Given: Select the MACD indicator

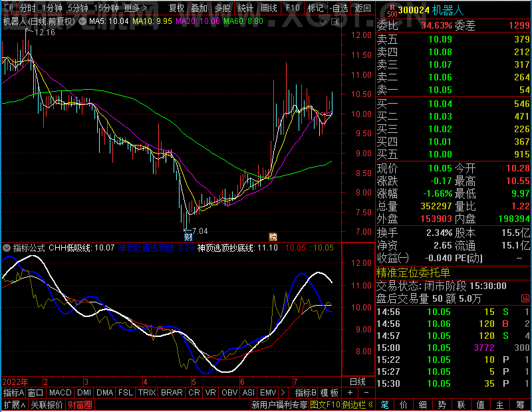Looking at the screenshot, I should point(60,393).
